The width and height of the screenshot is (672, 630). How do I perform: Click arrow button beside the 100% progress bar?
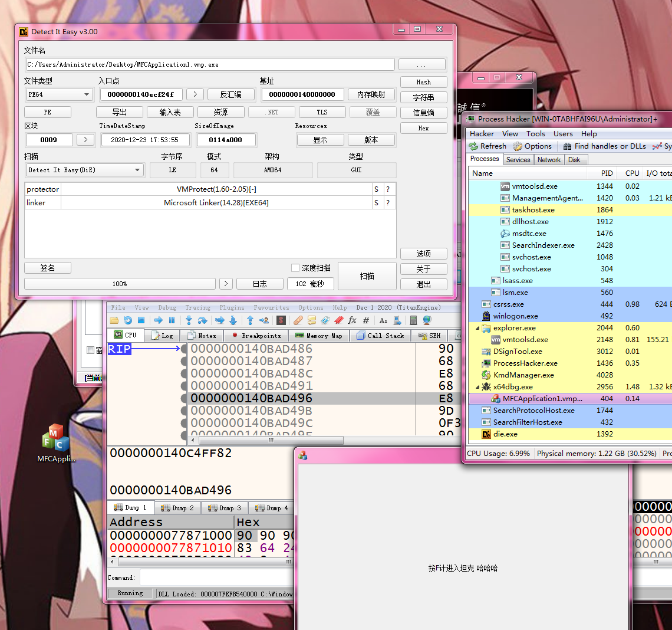[x=226, y=284]
